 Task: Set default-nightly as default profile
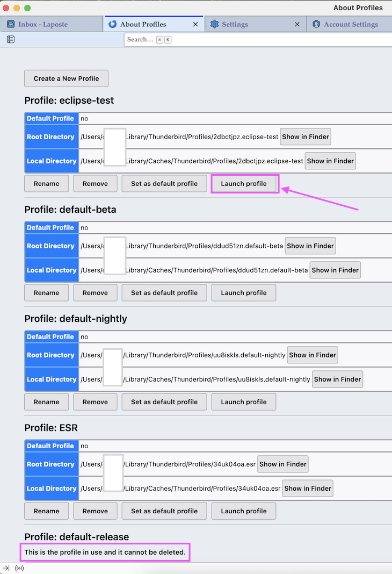click(164, 401)
